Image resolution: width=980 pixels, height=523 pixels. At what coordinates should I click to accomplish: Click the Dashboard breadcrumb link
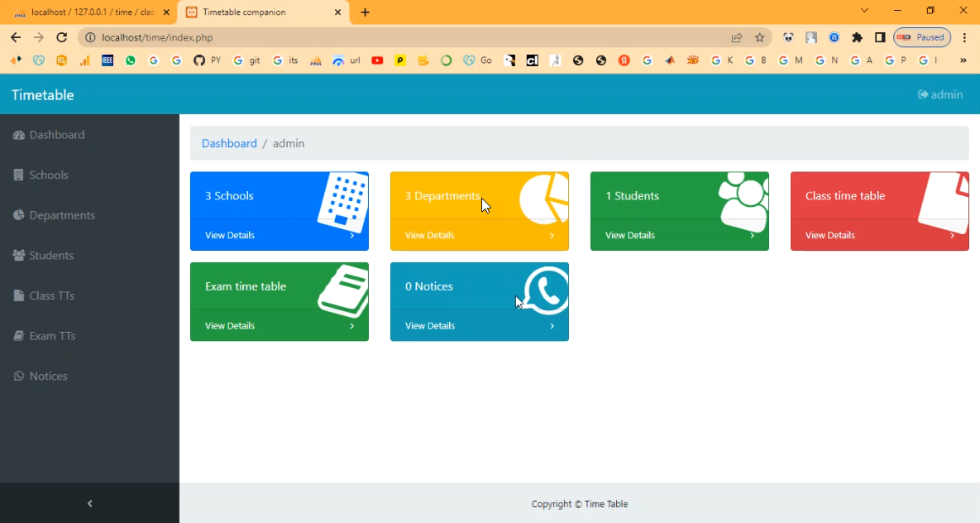click(229, 143)
